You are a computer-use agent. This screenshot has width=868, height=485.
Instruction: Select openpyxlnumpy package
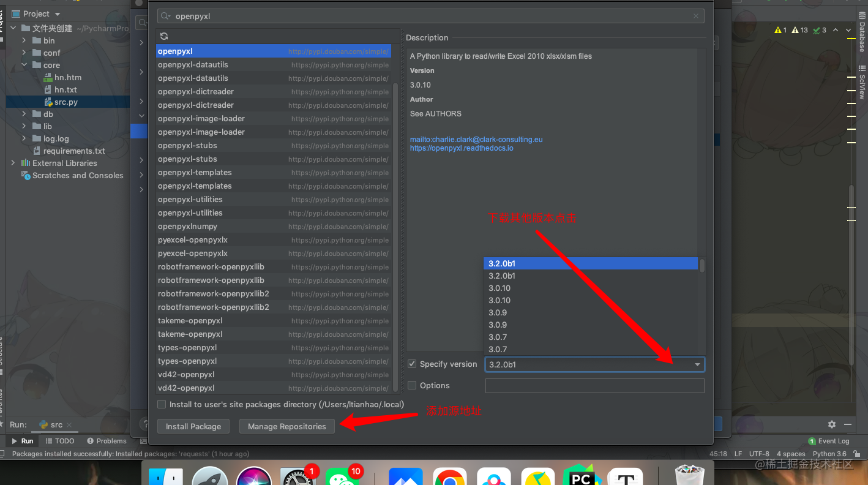(x=274, y=227)
